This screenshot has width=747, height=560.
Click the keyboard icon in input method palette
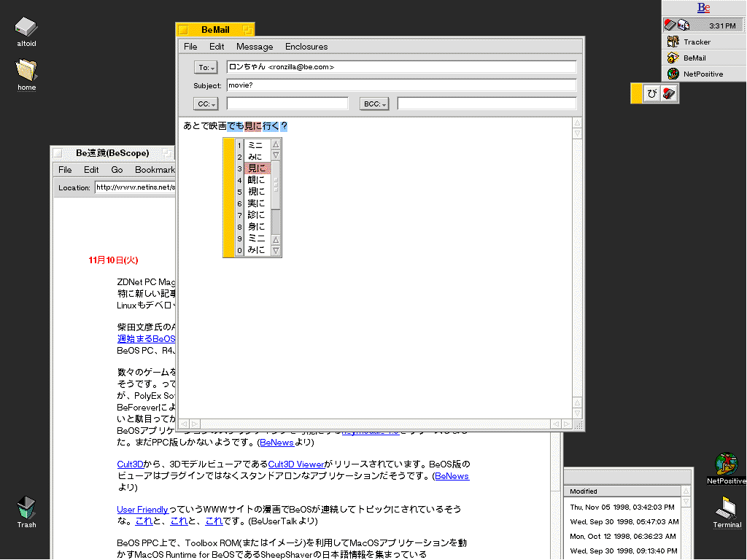[x=669, y=93]
